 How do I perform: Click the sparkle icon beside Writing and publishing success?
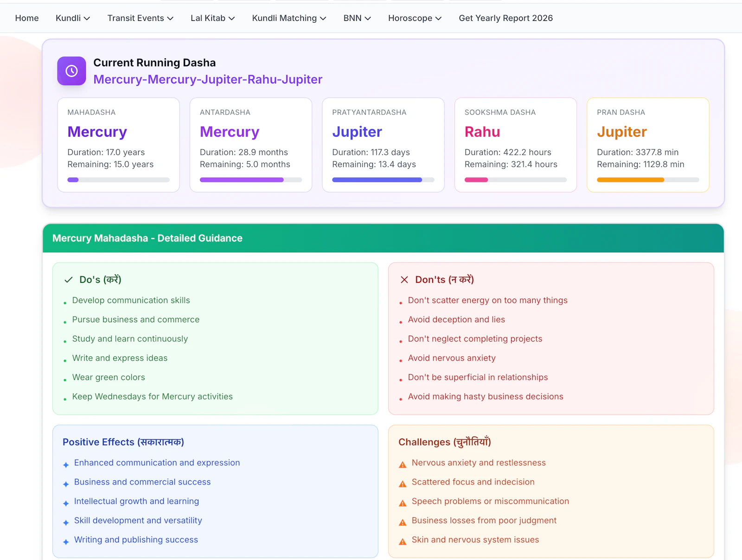pos(65,541)
